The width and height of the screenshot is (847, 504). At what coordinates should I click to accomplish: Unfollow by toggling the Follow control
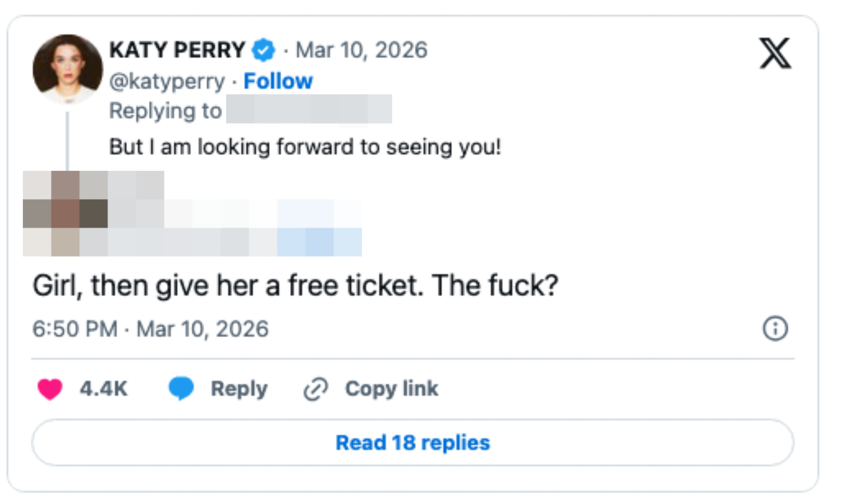coord(278,81)
